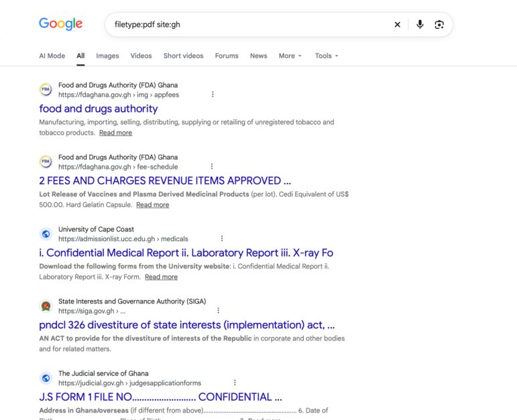Click 'University of Cape Coast' site name
The image size is (517, 420).
pyautogui.click(x=97, y=229)
